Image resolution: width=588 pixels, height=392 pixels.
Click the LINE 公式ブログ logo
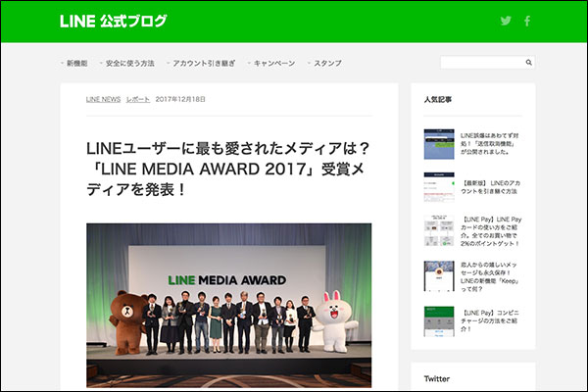click(x=113, y=21)
